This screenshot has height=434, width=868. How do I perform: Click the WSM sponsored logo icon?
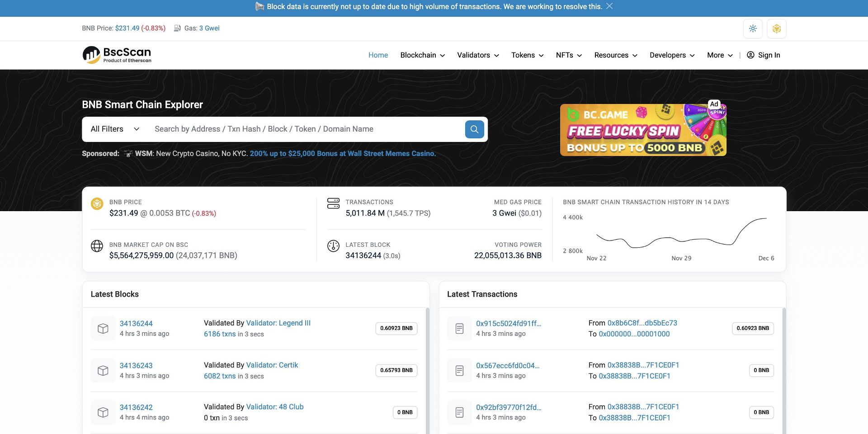tap(128, 154)
